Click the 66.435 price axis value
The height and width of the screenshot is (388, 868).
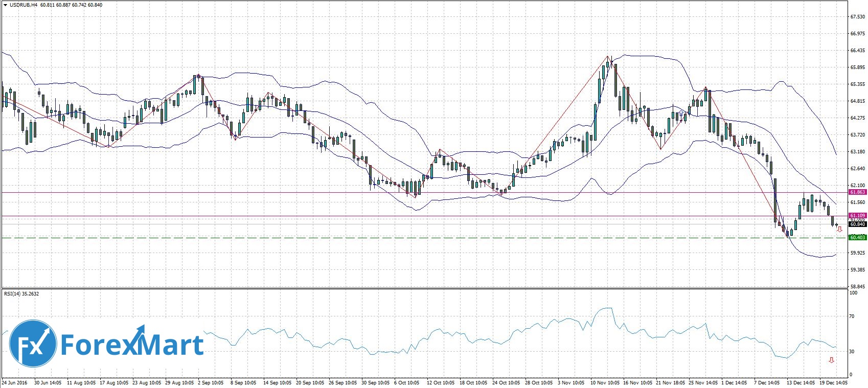tap(857, 51)
